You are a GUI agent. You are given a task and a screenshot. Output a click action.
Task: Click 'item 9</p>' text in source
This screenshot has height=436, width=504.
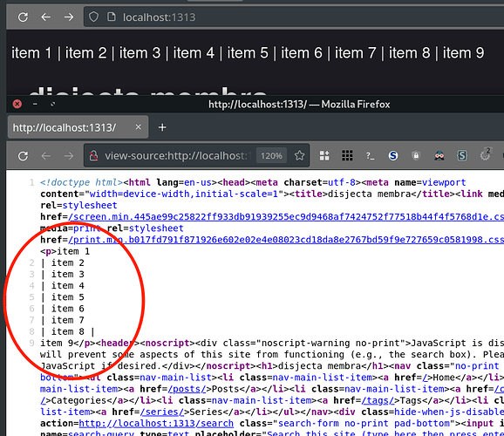point(68,343)
